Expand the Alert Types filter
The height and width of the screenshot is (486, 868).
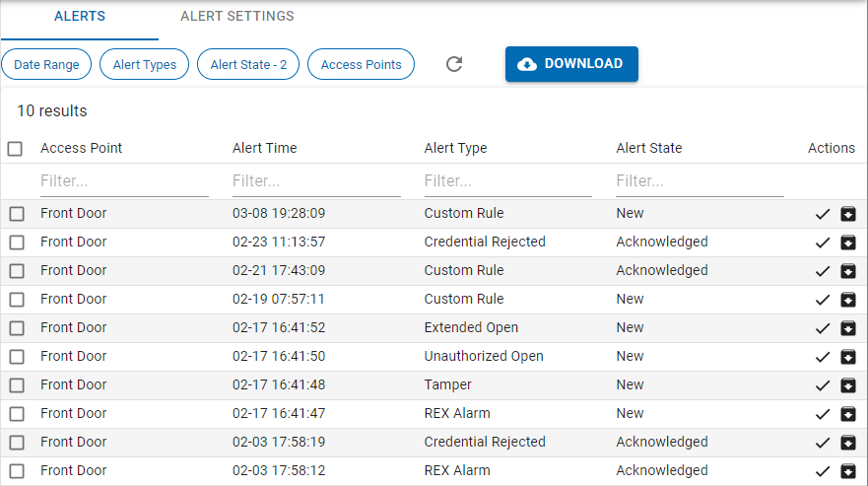(144, 65)
